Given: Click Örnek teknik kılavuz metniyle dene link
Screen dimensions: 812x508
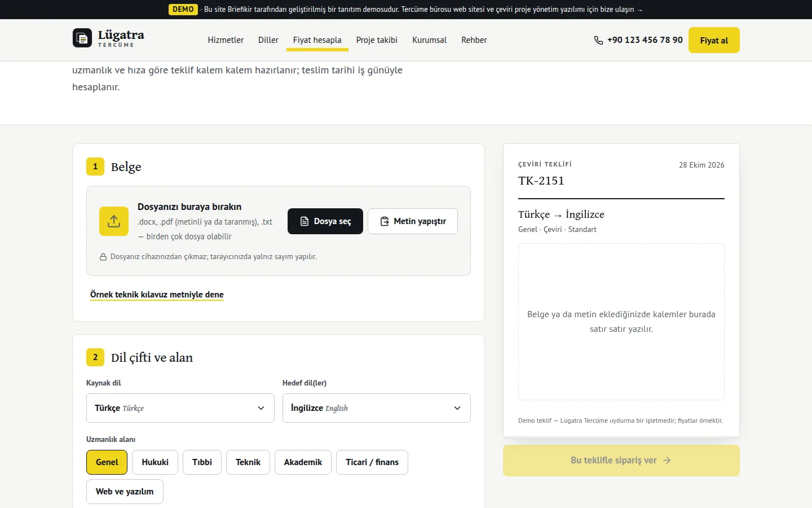Looking at the screenshot, I should point(157,295).
